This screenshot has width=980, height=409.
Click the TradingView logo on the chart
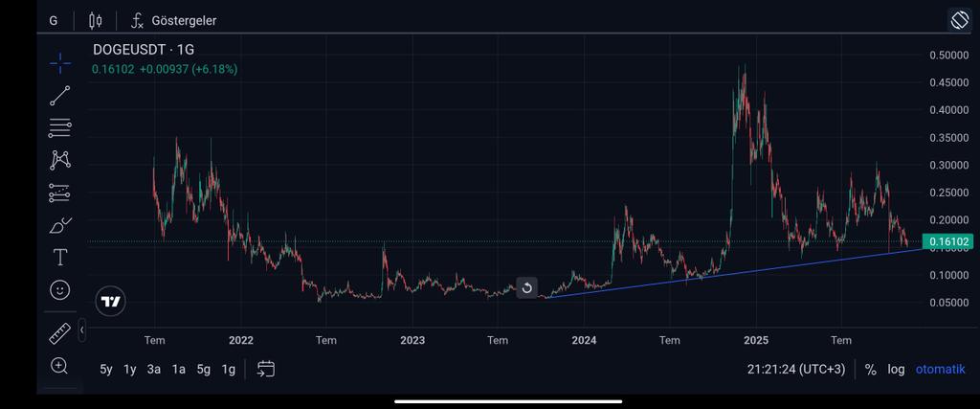click(111, 302)
